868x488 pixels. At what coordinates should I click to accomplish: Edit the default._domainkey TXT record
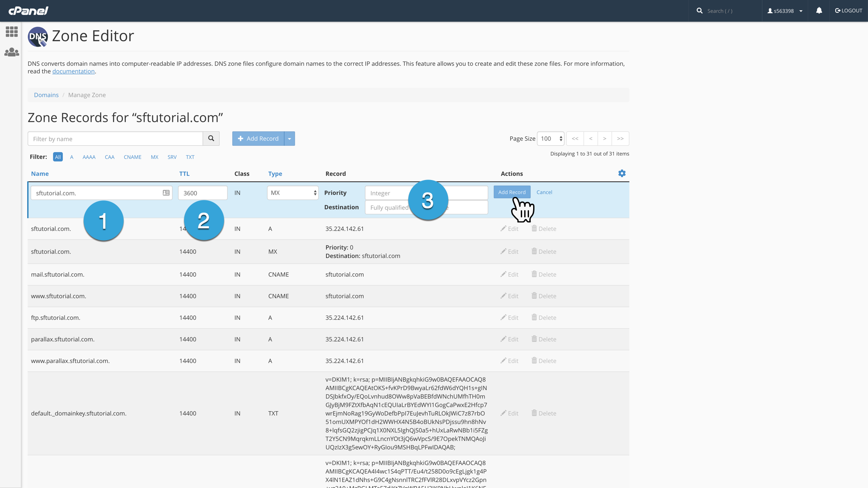click(x=509, y=413)
